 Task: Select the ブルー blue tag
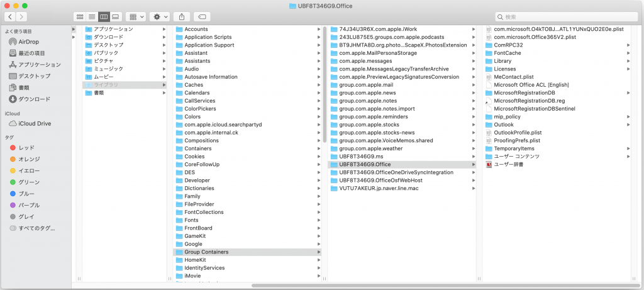click(22, 194)
